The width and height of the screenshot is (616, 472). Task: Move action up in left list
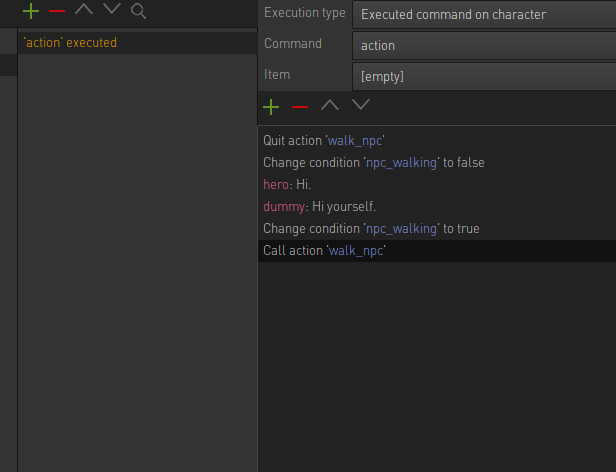pos(84,9)
